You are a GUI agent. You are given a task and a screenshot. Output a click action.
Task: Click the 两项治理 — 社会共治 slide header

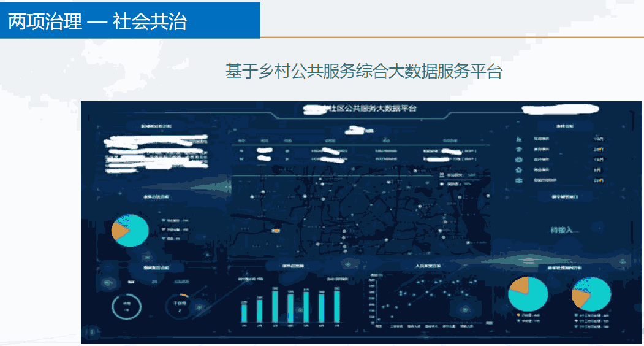click(x=98, y=21)
